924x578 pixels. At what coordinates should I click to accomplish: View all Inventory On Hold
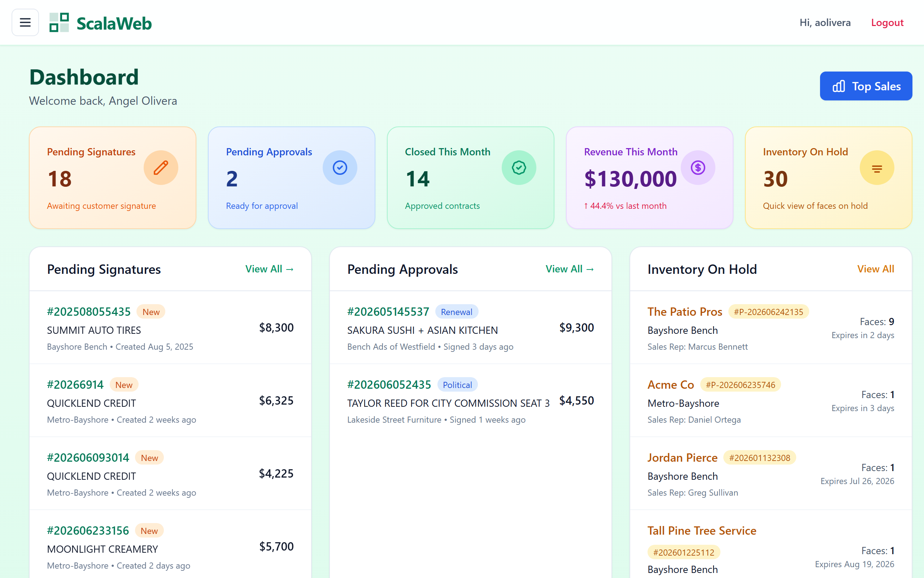pos(876,269)
